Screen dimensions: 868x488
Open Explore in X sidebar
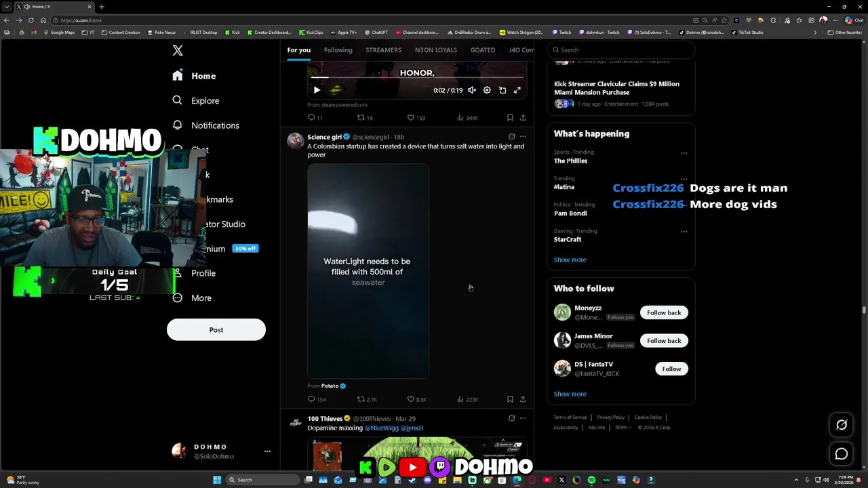196,100
